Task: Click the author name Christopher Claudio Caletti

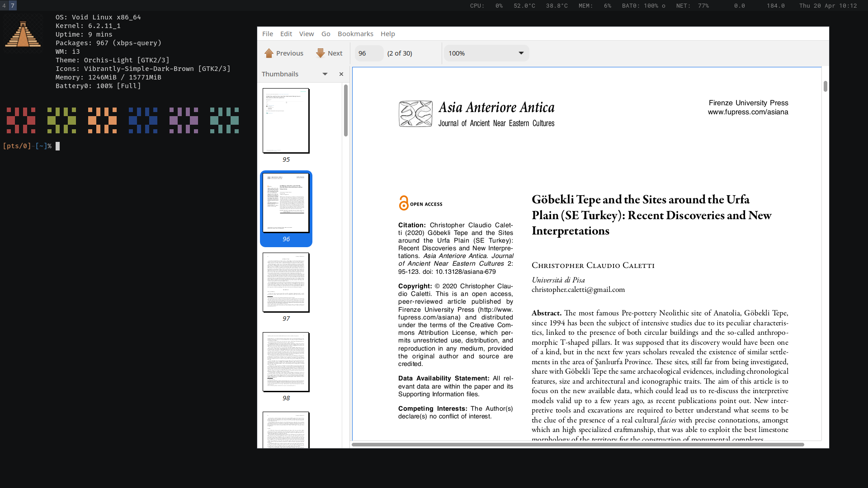Action: point(593,265)
